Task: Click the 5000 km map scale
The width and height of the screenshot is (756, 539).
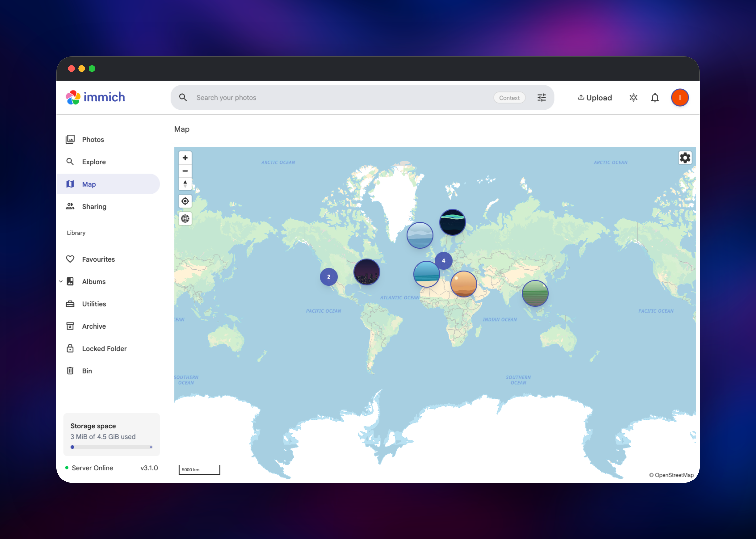Action: pos(199,470)
